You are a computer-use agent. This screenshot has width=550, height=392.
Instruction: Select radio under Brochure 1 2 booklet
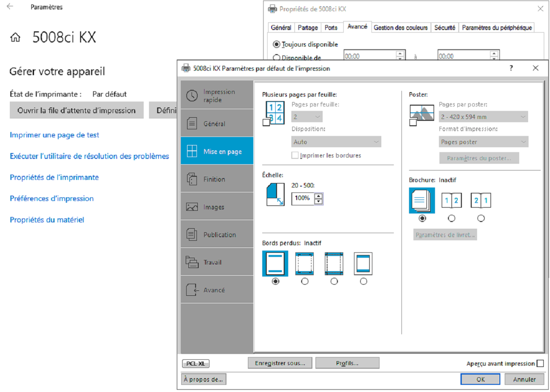coord(452,218)
